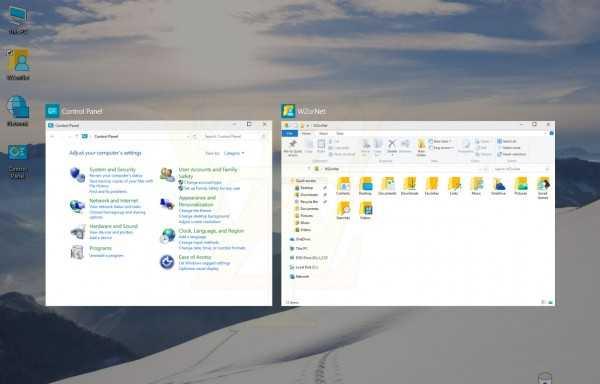Click Uninstall a program link
Viewport: 600px width, 384px height.
(x=106, y=255)
